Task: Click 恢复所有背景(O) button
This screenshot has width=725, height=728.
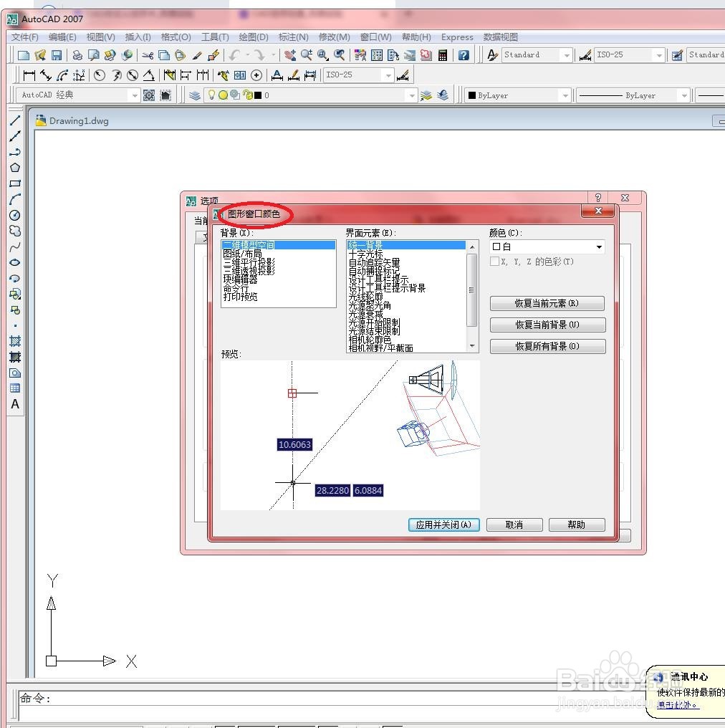Action: (548, 346)
